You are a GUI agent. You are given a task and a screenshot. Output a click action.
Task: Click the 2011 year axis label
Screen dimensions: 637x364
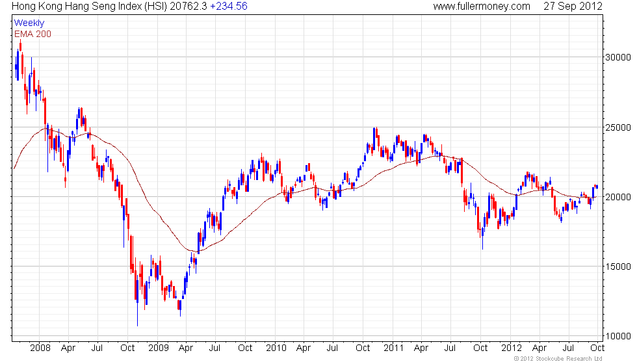(393, 348)
